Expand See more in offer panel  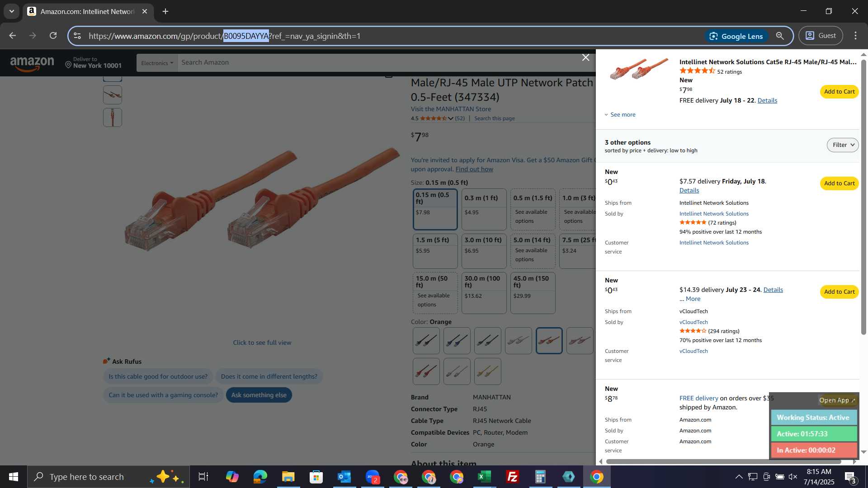(x=620, y=115)
